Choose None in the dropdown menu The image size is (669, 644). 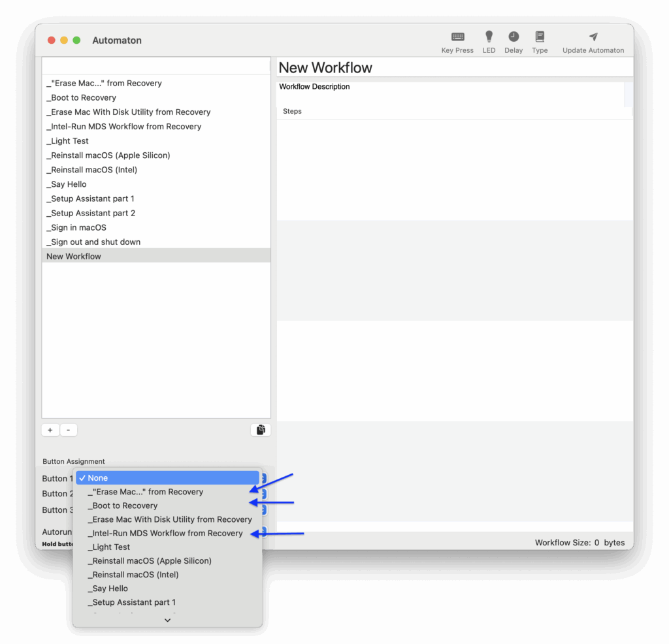tap(168, 477)
